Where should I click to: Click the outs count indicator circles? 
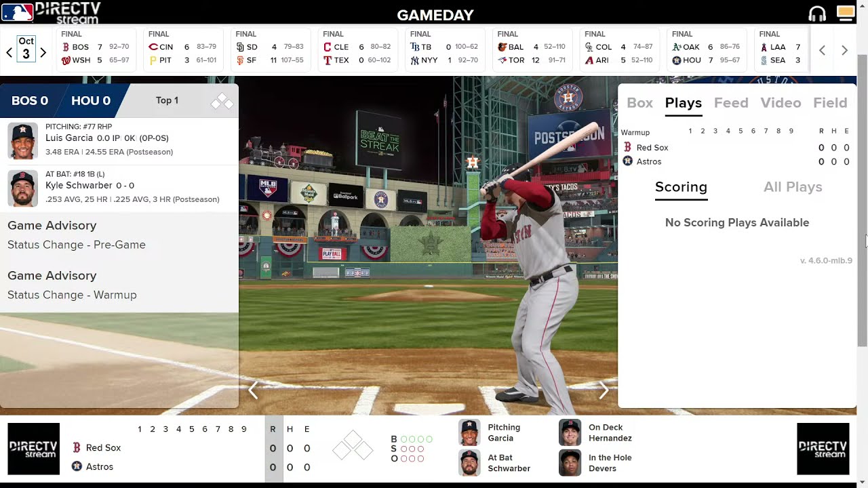(412, 459)
